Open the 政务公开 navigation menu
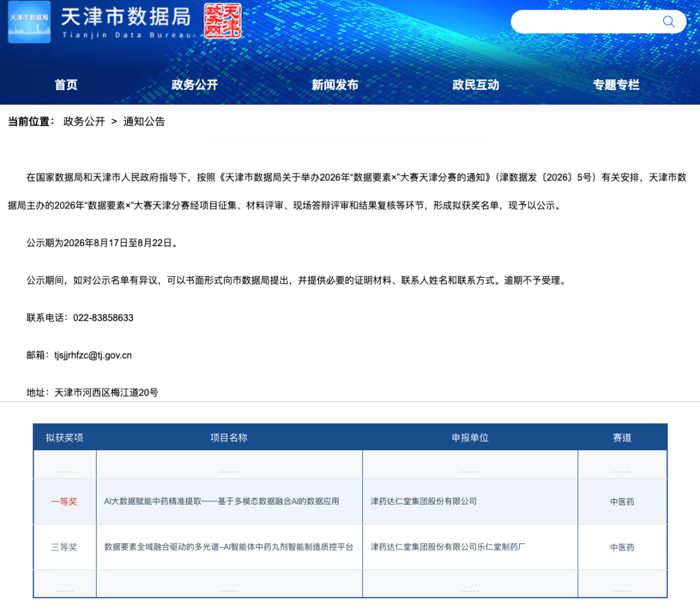This screenshot has width=700, height=614. click(x=194, y=85)
